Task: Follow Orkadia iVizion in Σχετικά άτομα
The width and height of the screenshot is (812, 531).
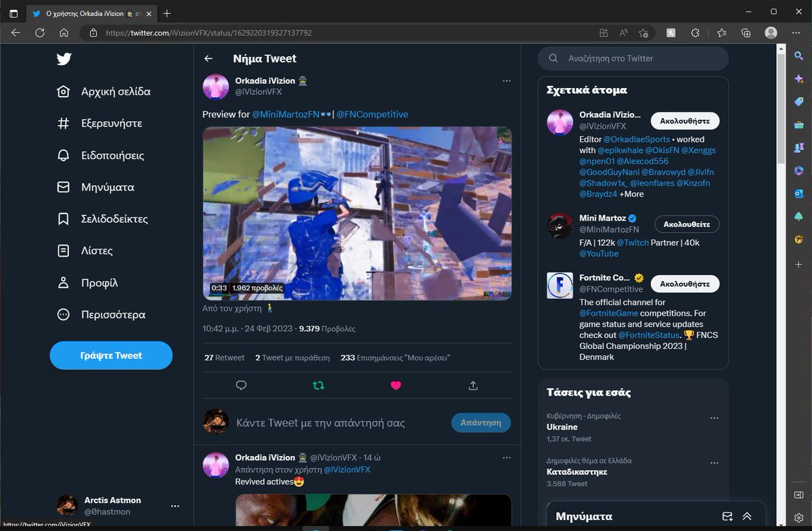Action: (x=685, y=121)
